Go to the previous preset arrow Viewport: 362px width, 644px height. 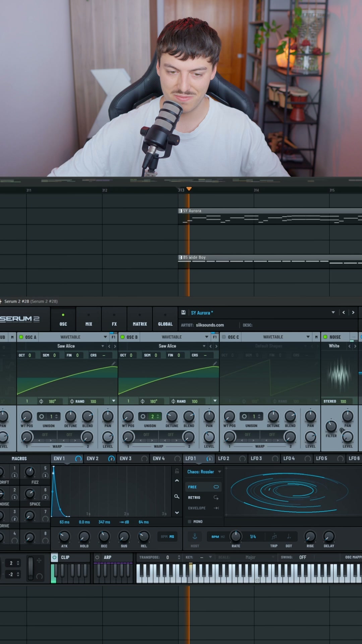[x=344, y=312]
